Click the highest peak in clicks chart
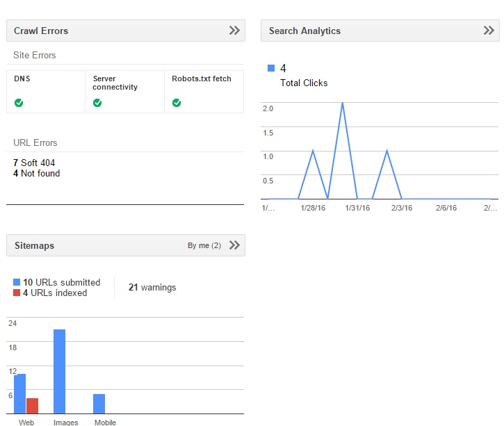This screenshot has height=426, width=504. tap(342, 104)
